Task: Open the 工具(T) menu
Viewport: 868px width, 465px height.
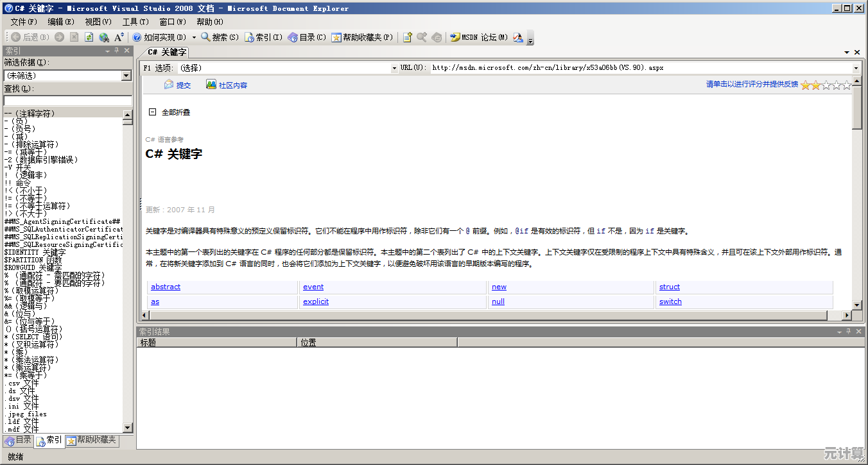Action: click(135, 22)
